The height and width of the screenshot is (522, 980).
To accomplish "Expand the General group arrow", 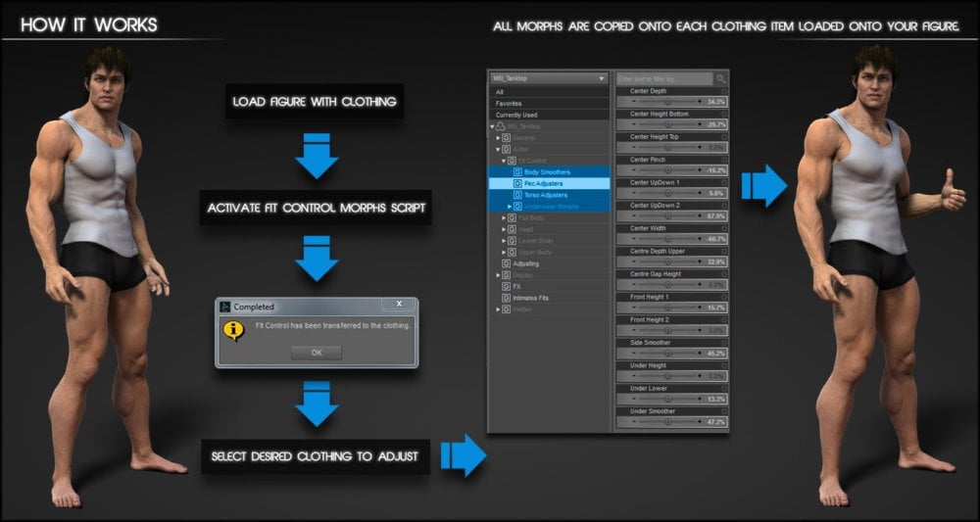I will pos(498,137).
